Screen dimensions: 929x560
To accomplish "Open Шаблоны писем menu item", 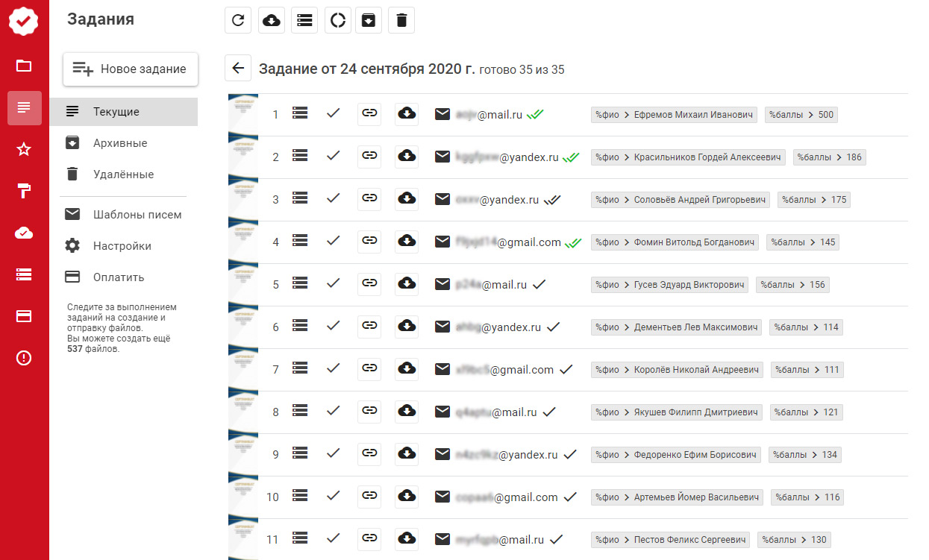I will point(137,215).
